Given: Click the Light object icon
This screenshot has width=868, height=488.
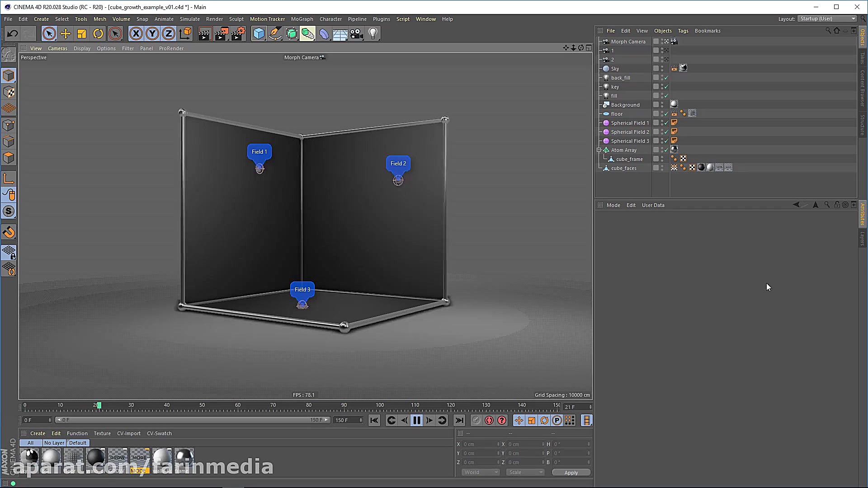Looking at the screenshot, I should point(373,34).
